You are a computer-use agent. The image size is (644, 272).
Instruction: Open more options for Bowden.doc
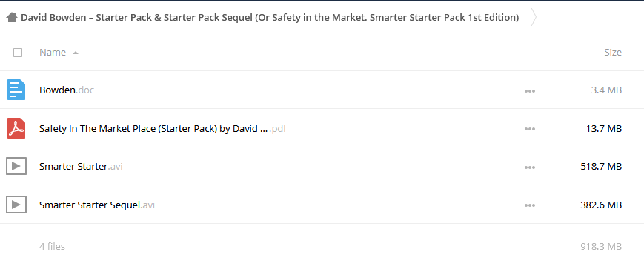530,91
